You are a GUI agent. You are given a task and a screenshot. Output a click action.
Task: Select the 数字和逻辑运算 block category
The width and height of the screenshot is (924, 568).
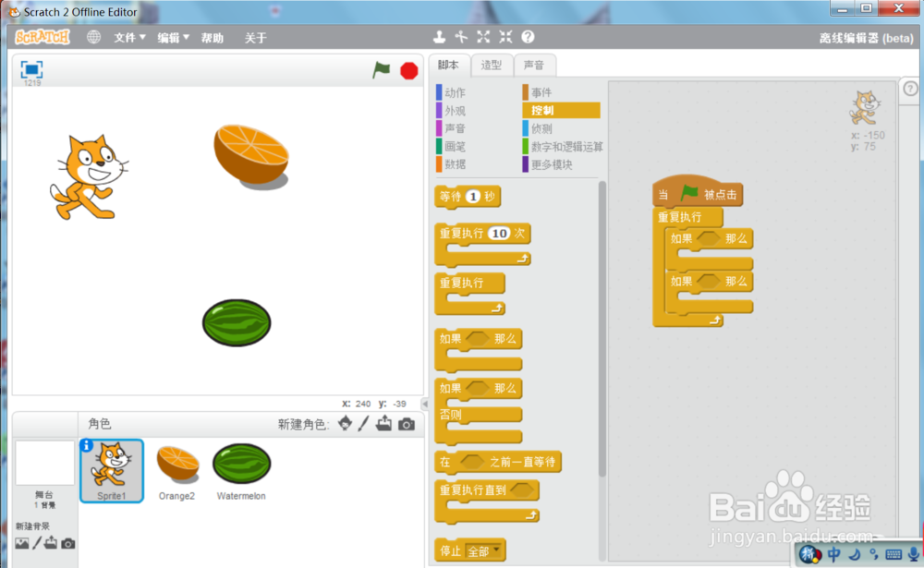coord(563,146)
